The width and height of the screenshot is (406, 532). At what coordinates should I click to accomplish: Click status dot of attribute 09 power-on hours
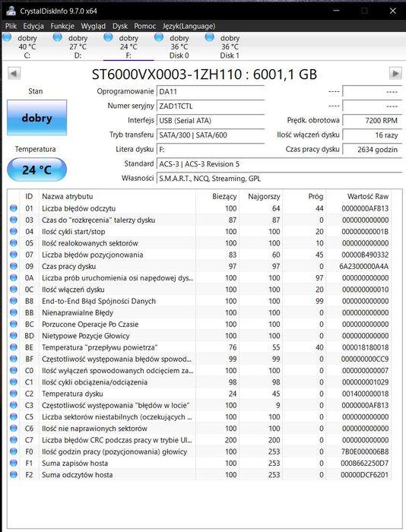[14, 266]
